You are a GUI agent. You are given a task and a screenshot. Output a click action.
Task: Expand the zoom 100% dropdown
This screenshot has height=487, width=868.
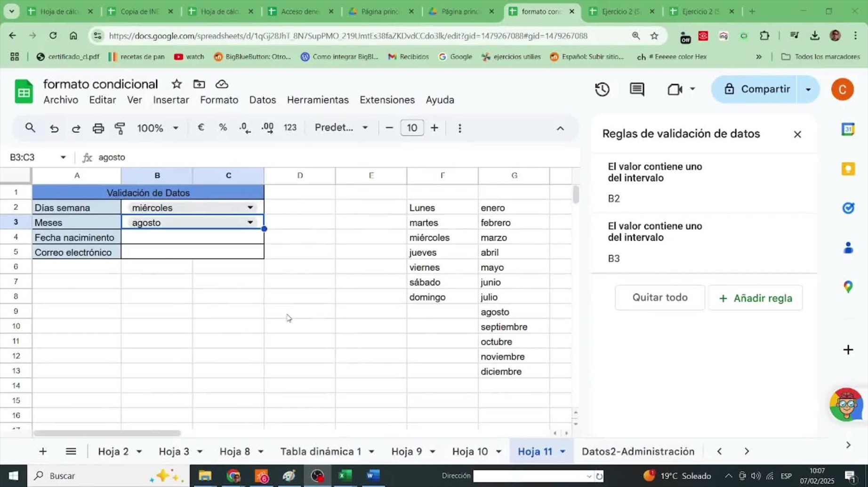158,128
